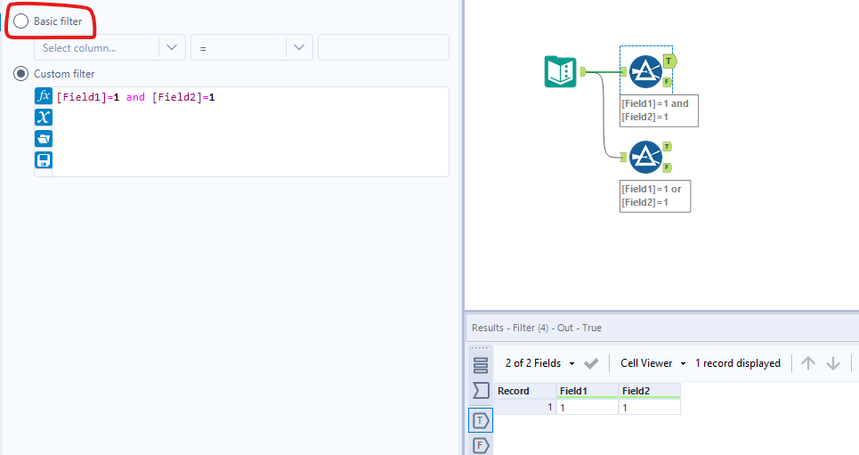Click the Record column header

click(x=525, y=391)
